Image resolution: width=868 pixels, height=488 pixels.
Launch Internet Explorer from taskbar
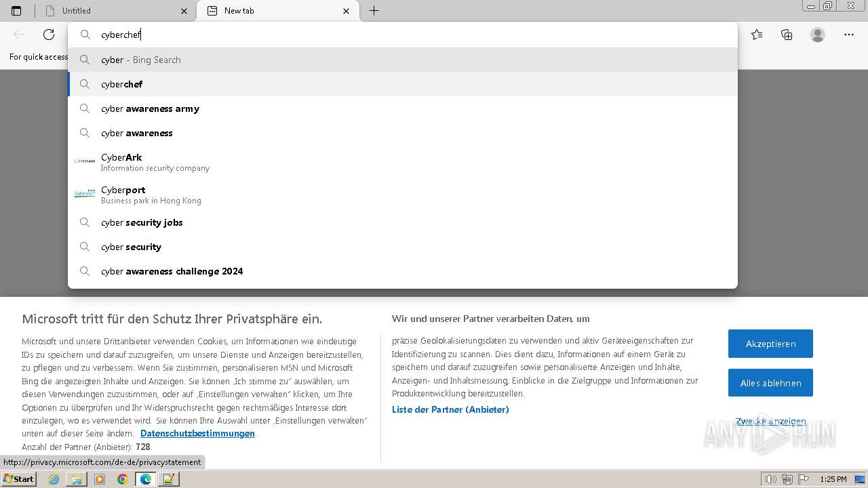(54, 479)
